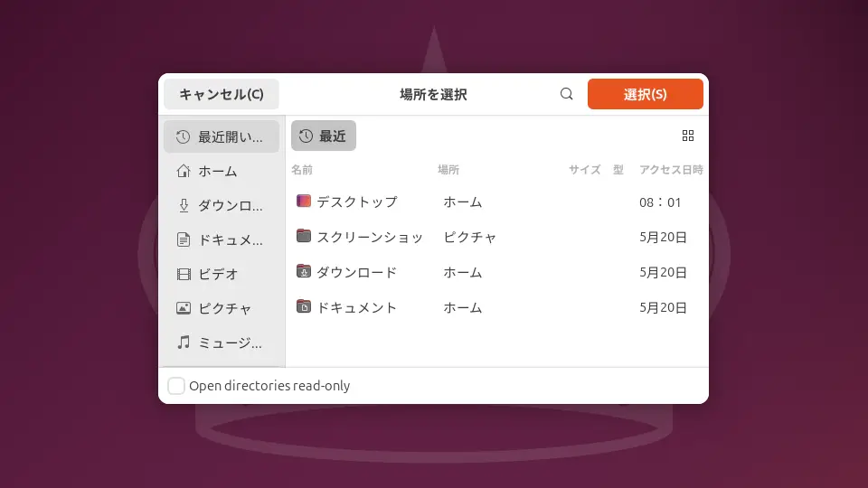Click the Videos film icon in sidebar

coord(184,275)
